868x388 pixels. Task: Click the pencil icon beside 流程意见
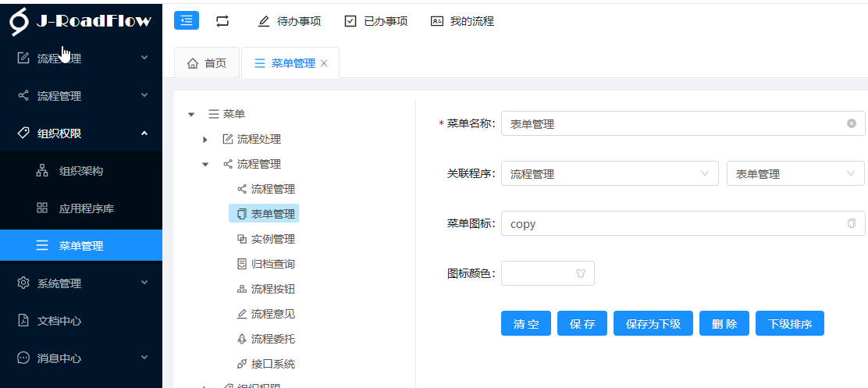click(x=241, y=313)
